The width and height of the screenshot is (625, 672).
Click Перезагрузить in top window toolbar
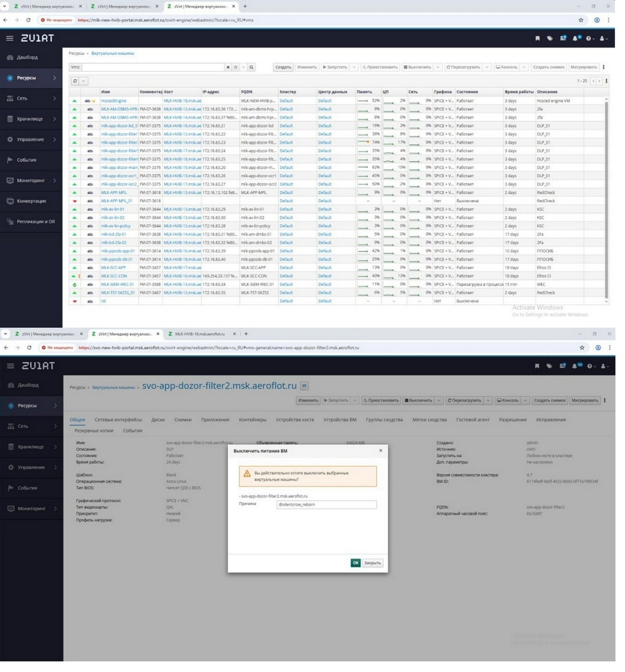[x=463, y=67]
